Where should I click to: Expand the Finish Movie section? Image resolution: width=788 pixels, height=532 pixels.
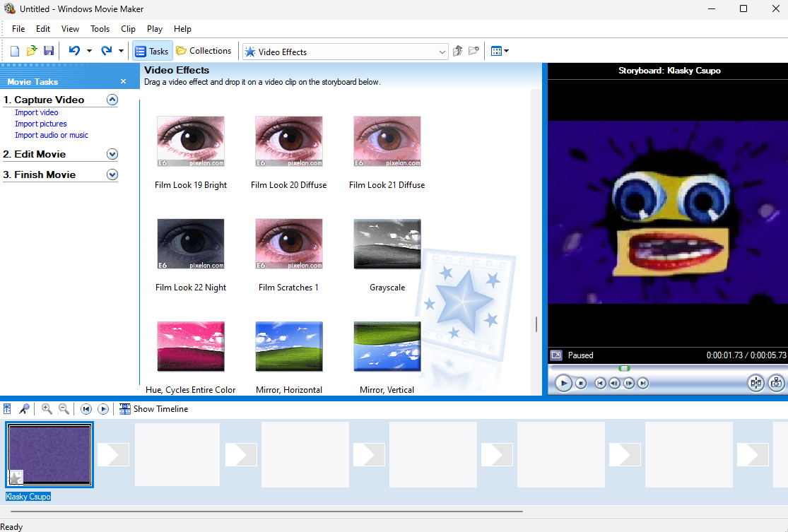point(112,175)
